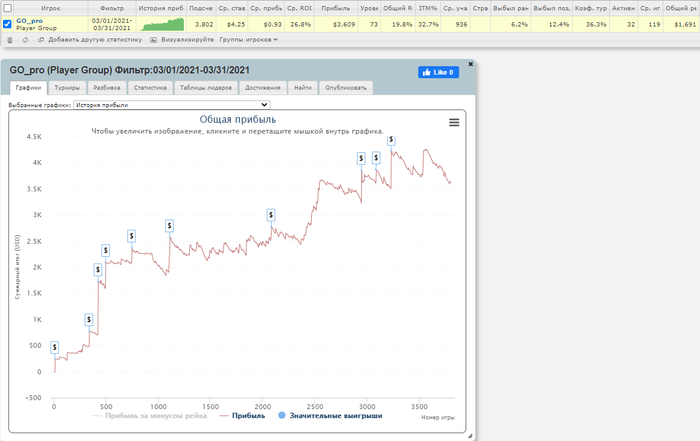Click the $ win marker near game 750
Screen dimensions: 700x441
click(x=131, y=236)
